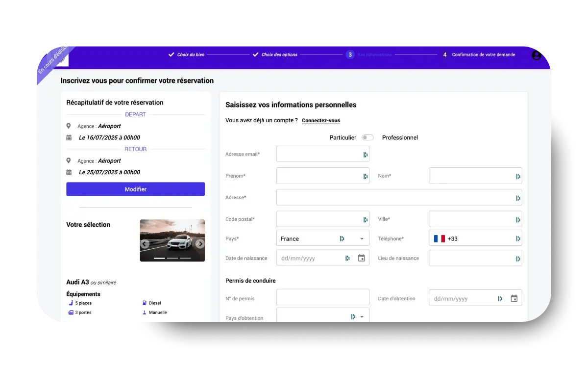Select step 3 Vos informations
588x368 pixels.
[369, 55]
